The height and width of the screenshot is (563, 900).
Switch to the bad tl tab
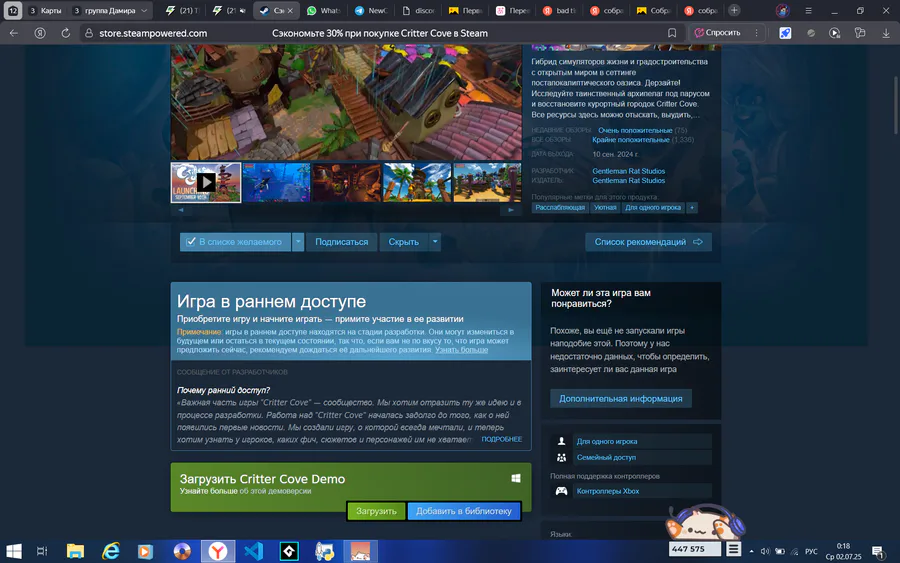[559, 10]
